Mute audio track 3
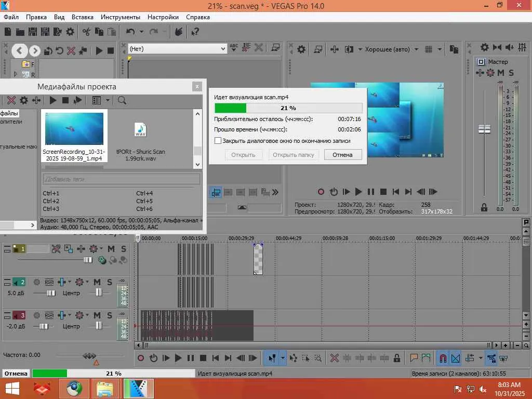Image resolution: width=532 pixels, height=399 pixels. click(x=97, y=315)
